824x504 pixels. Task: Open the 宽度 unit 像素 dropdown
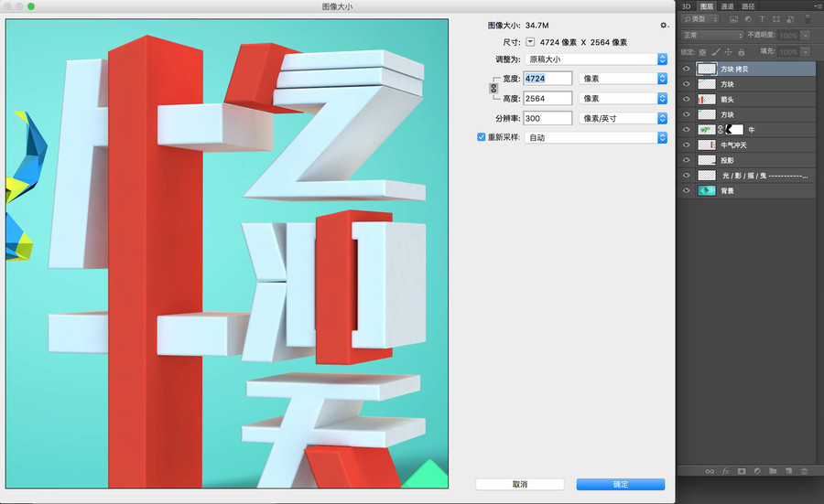coord(623,79)
